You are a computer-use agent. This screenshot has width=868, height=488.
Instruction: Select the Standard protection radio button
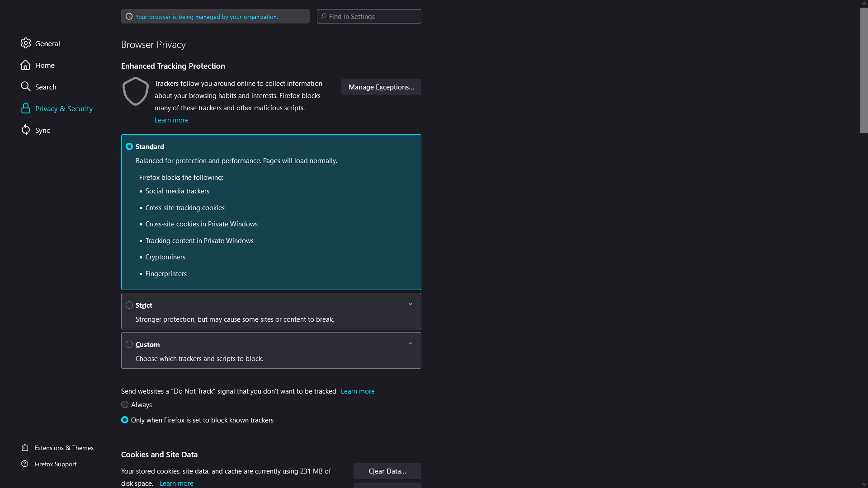point(129,146)
